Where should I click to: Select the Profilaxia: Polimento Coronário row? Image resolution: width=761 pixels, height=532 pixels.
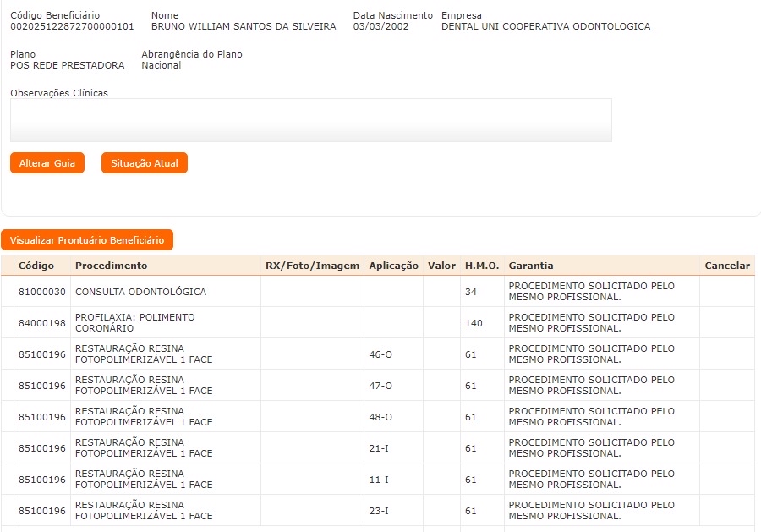coord(134,322)
